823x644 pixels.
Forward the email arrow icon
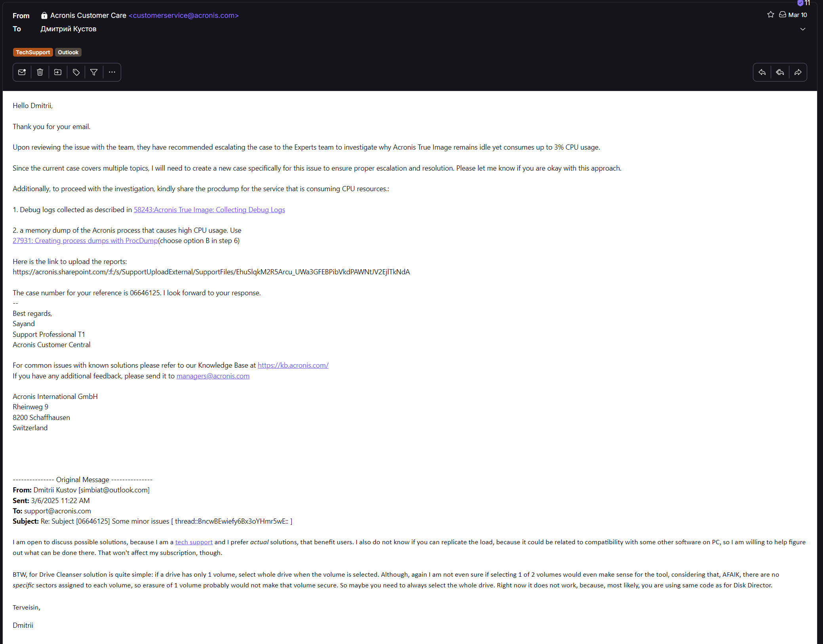(798, 72)
